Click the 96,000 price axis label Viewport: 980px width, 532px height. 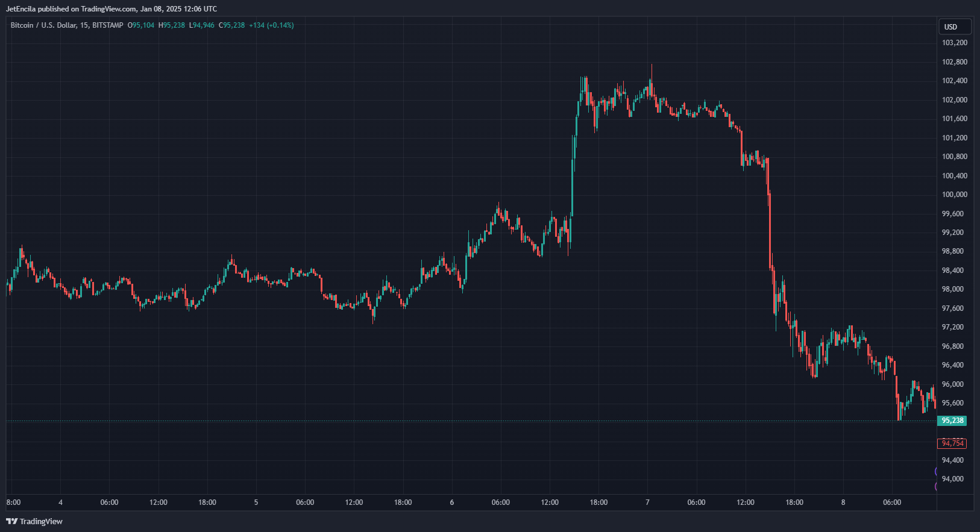tap(952, 384)
